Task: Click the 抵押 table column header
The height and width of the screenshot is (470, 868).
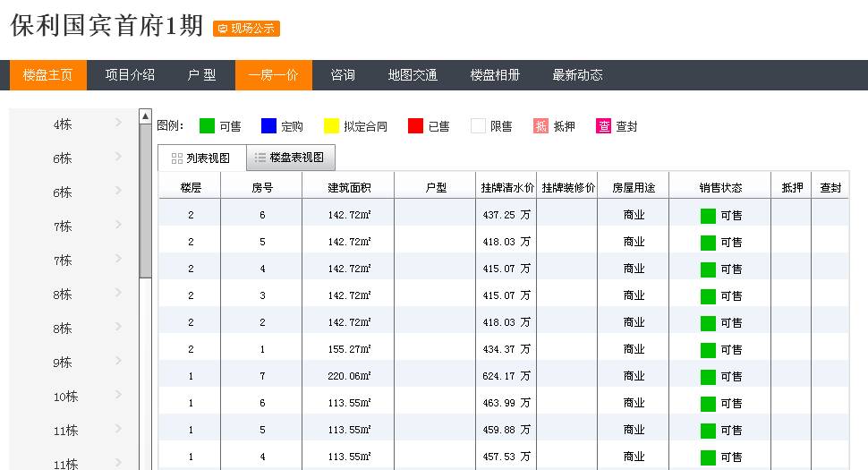Action: [792, 188]
